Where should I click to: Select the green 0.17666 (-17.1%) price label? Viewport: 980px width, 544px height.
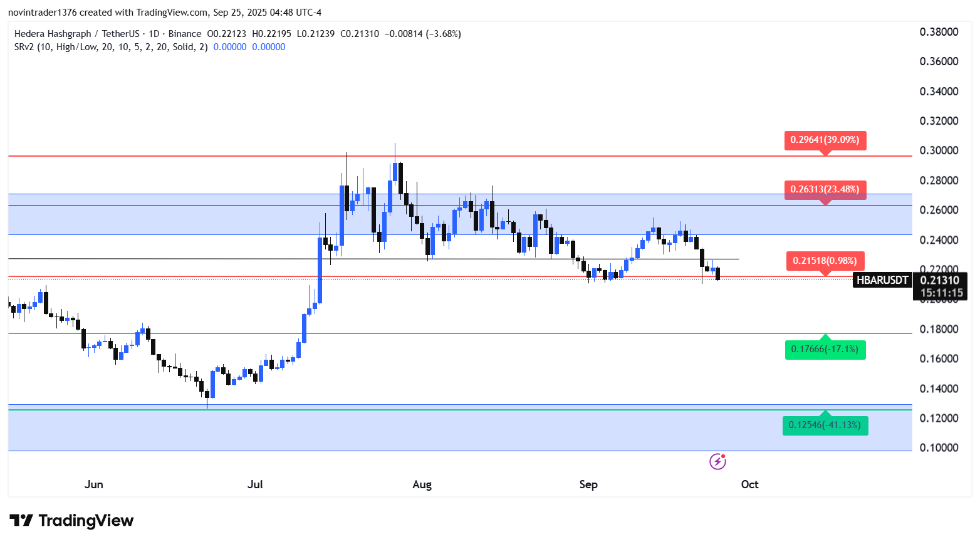[x=825, y=349]
